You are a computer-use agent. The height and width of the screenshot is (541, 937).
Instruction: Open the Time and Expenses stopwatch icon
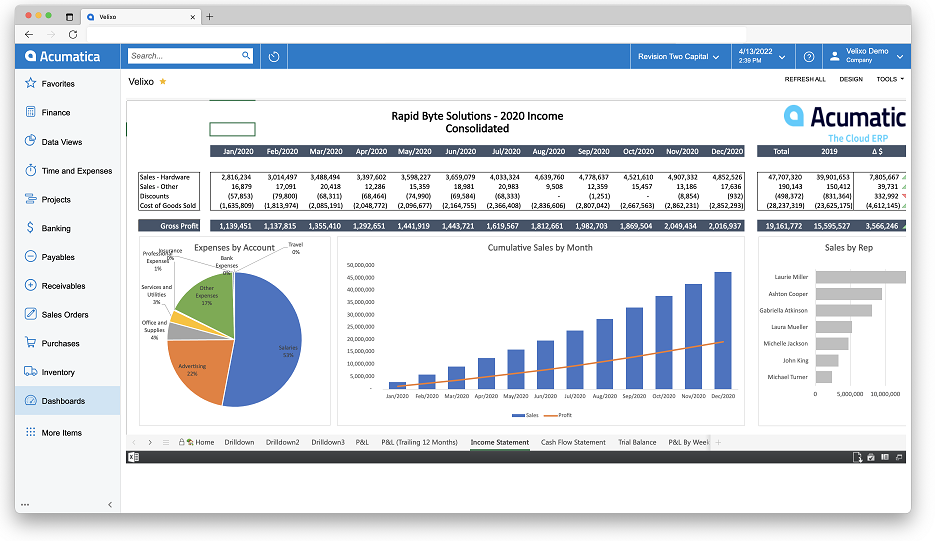click(x=30, y=170)
